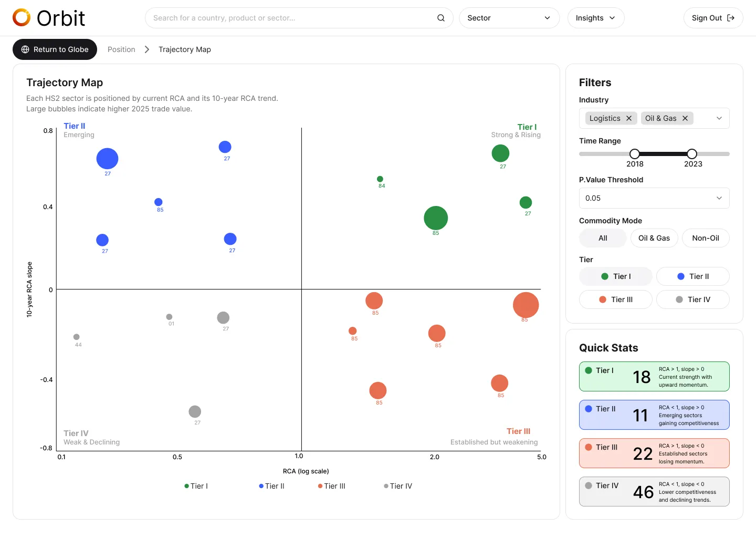Select Non-Oil commodity mode
The width and height of the screenshot is (756, 538).
coord(706,238)
